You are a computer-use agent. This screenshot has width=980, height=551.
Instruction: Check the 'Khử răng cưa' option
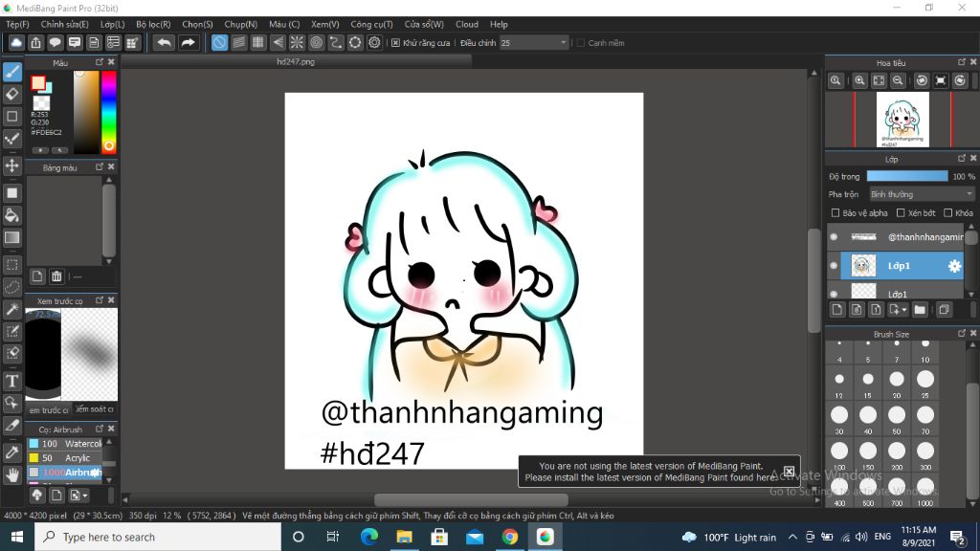[x=395, y=42]
